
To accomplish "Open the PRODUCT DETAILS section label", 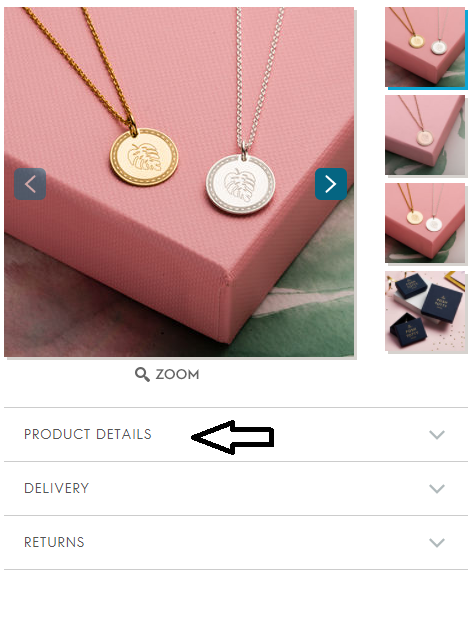I will (x=88, y=434).
